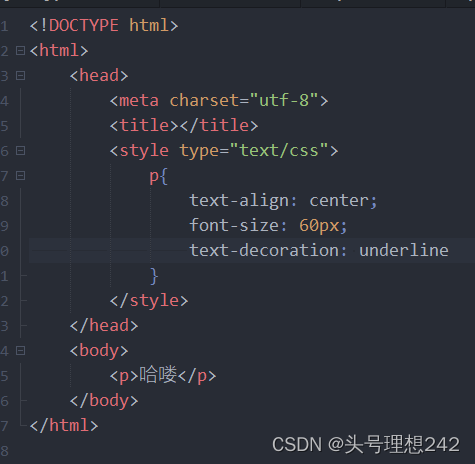The image size is (475, 464).
Task: Click the "utf-8" string value
Action: coord(284,100)
